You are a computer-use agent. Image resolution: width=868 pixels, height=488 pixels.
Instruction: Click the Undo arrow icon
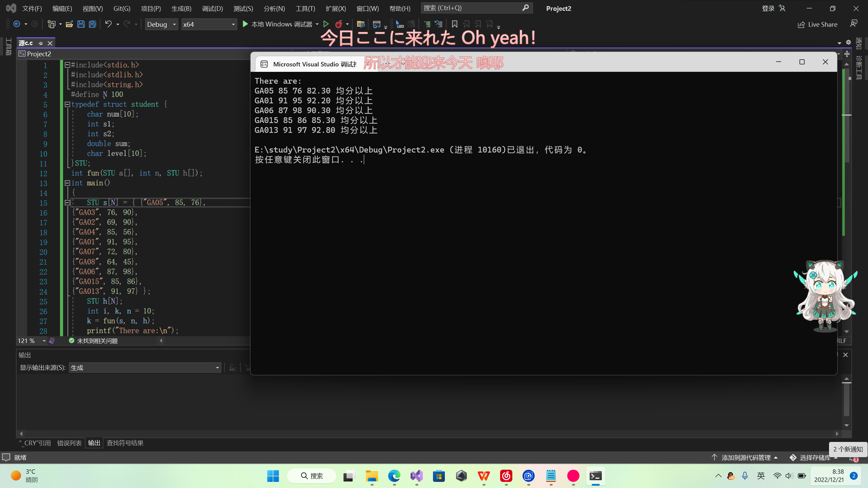click(108, 24)
